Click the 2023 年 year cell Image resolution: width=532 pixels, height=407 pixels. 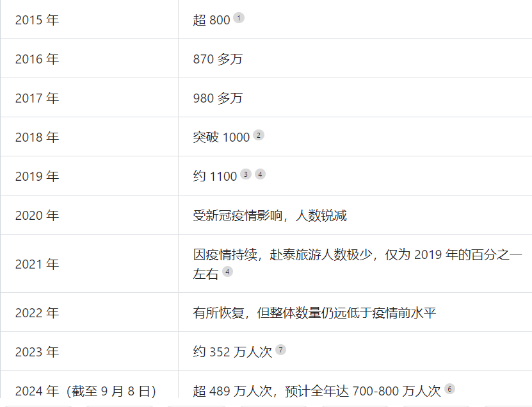[x=37, y=352]
